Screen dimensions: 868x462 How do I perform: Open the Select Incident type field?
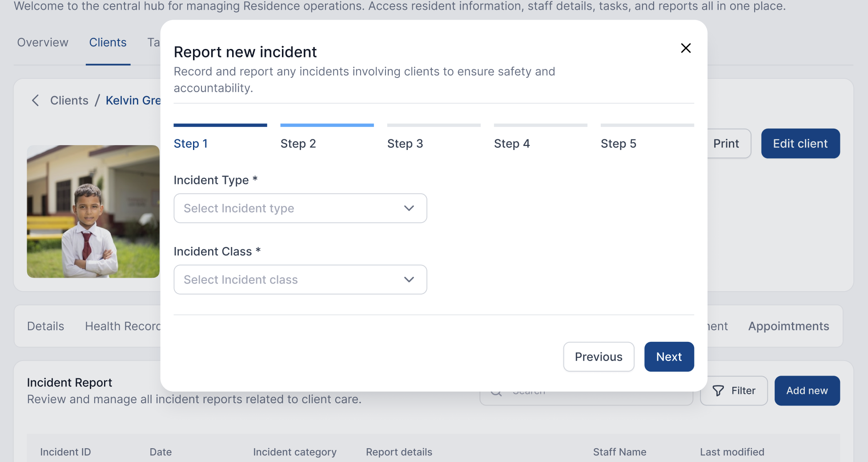tap(289, 208)
